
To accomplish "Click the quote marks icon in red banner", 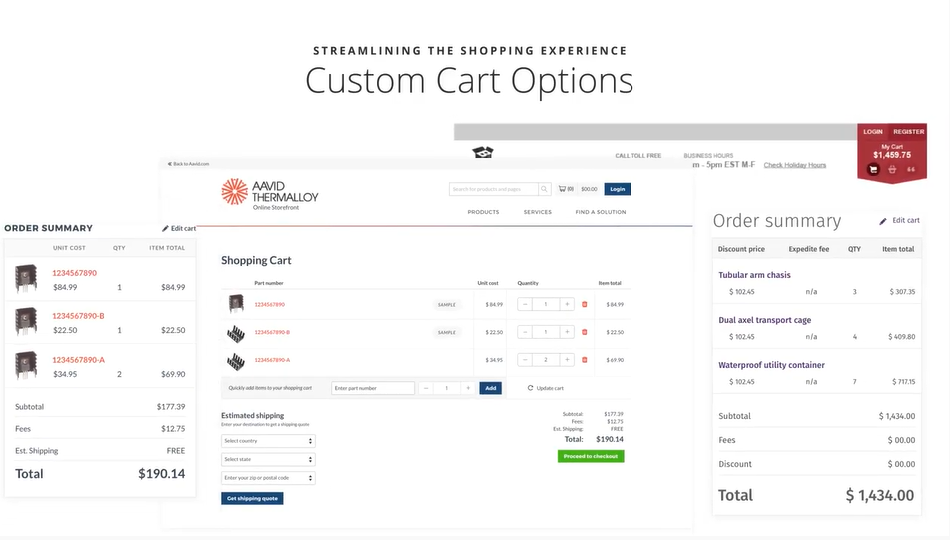I will point(910,169).
